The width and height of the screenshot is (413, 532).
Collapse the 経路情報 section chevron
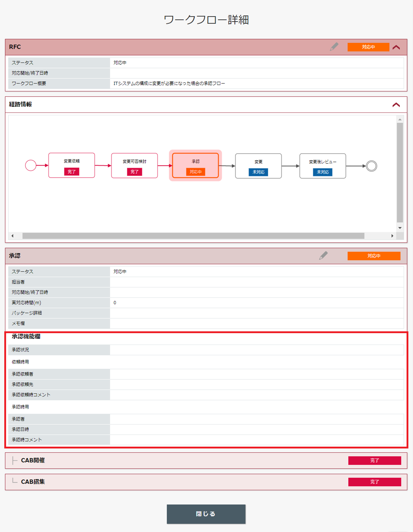coord(396,105)
